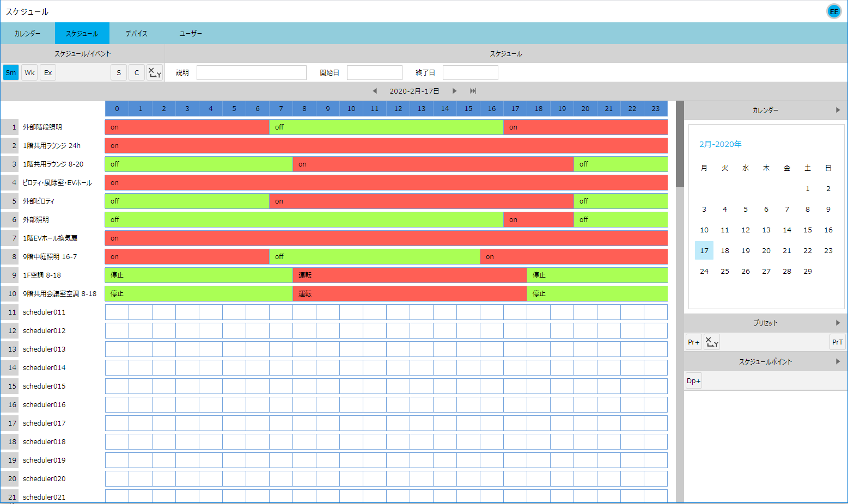Select row 1階共用ラウンジ 8-20
The image size is (848, 504).
pyautogui.click(x=53, y=164)
